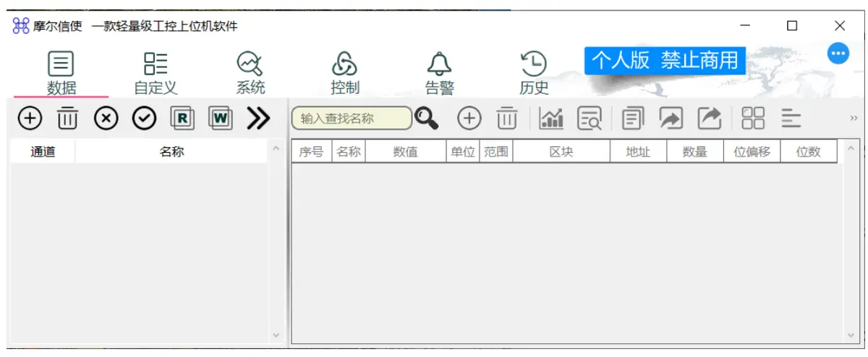Click the 位偏移 column header
Screen dimensions: 868x357
[x=752, y=152]
